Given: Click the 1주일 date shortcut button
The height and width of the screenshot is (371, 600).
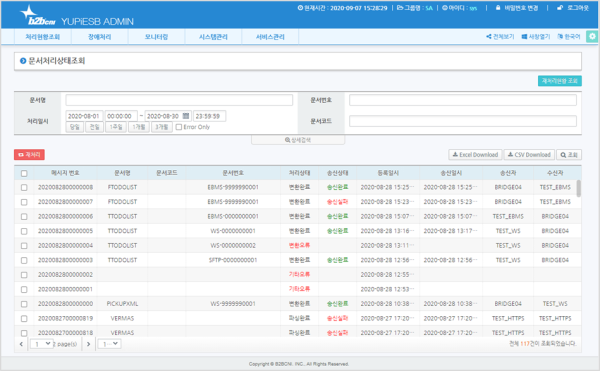Looking at the screenshot, I should click(116, 127).
